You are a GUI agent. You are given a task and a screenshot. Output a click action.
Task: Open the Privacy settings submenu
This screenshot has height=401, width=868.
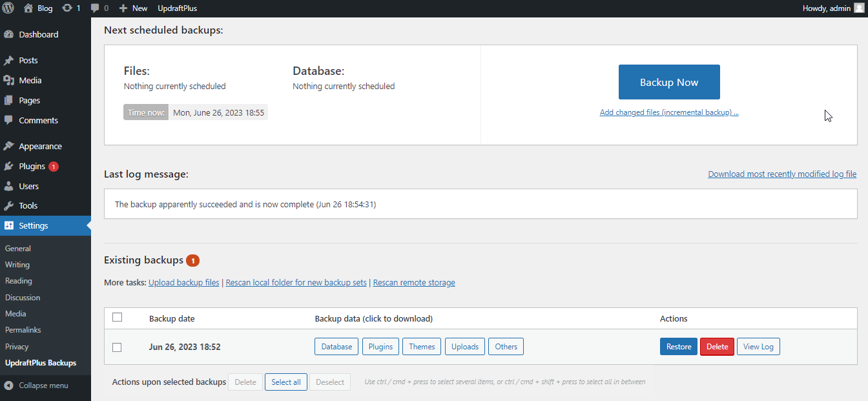[17, 347]
